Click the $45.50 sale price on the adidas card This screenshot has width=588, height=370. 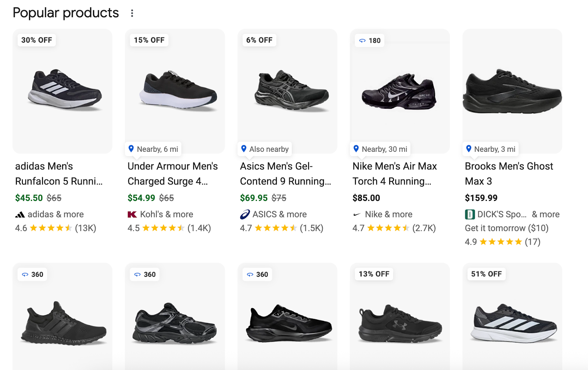pyautogui.click(x=29, y=198)
